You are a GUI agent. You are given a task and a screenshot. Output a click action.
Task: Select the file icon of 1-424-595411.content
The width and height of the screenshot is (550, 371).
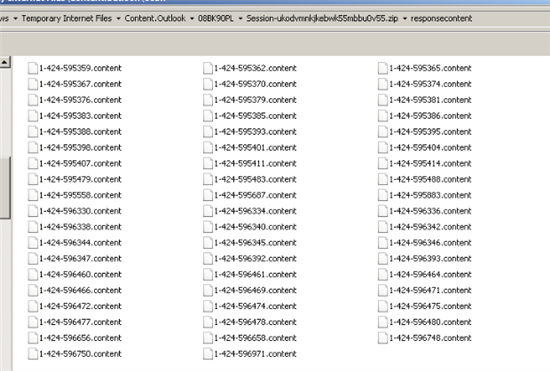208,163
